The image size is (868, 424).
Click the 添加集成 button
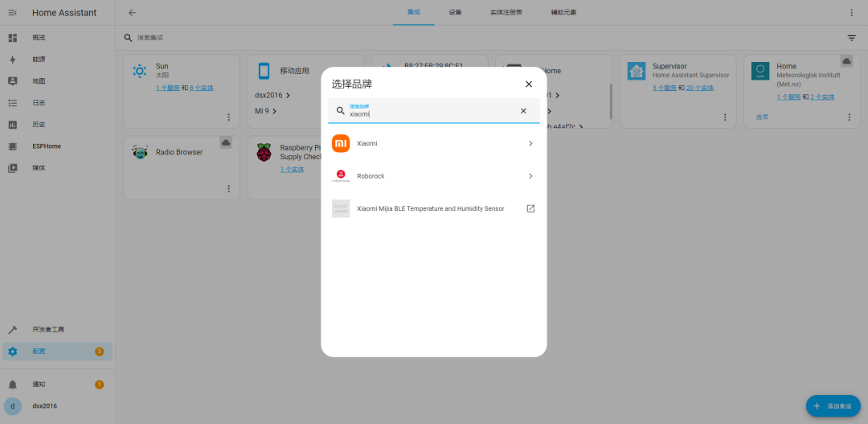tap(833, 406)
